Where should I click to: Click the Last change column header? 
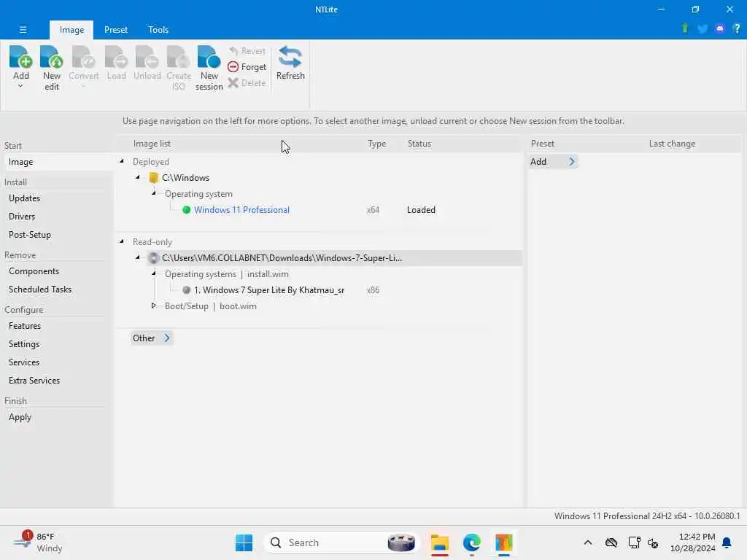(672, 144)
